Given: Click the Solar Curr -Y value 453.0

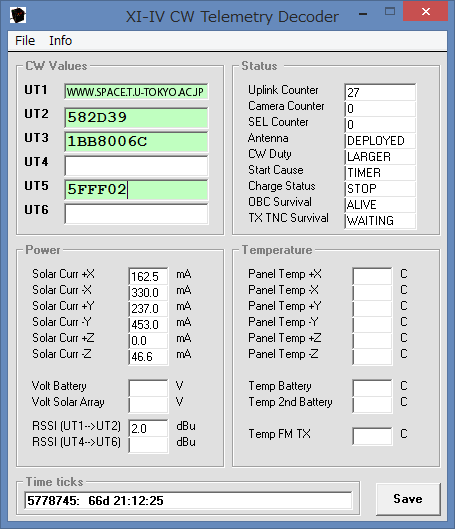Looking at the screenshot, I should pos(148,324).
